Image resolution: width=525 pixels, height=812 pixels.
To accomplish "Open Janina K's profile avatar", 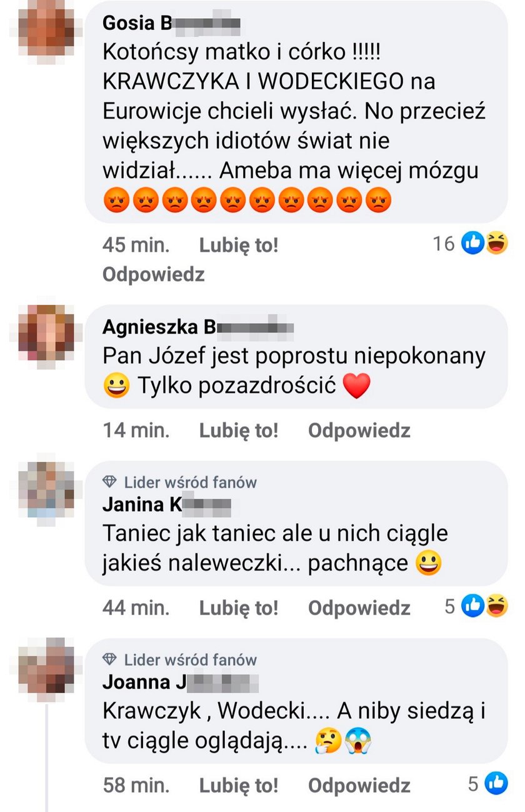I will [x=46, y=489].
